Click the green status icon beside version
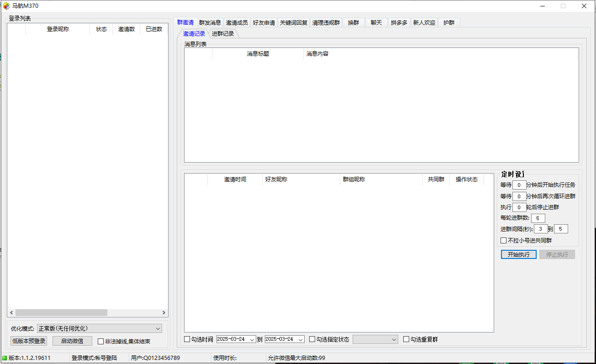 [5, 358]
